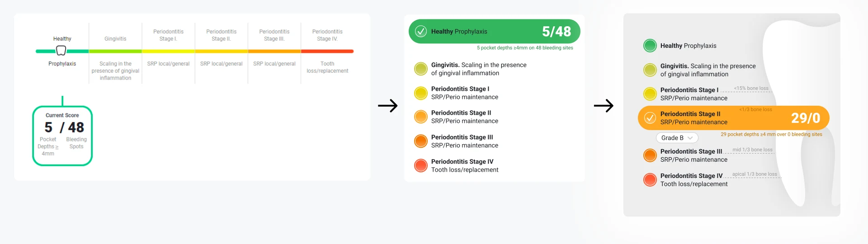Screen dimensions: 868x244
Task: Click the checkmark icon in the green Healthy Prophylaxis bar
Action: coord(421,31)
